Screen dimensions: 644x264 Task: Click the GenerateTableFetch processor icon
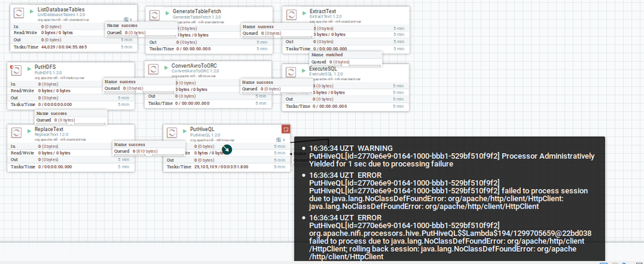click(155, 16)
